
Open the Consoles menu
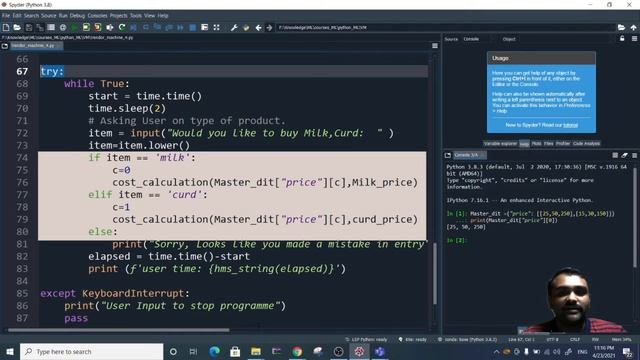pyautogui.click(x=97, y=16)
